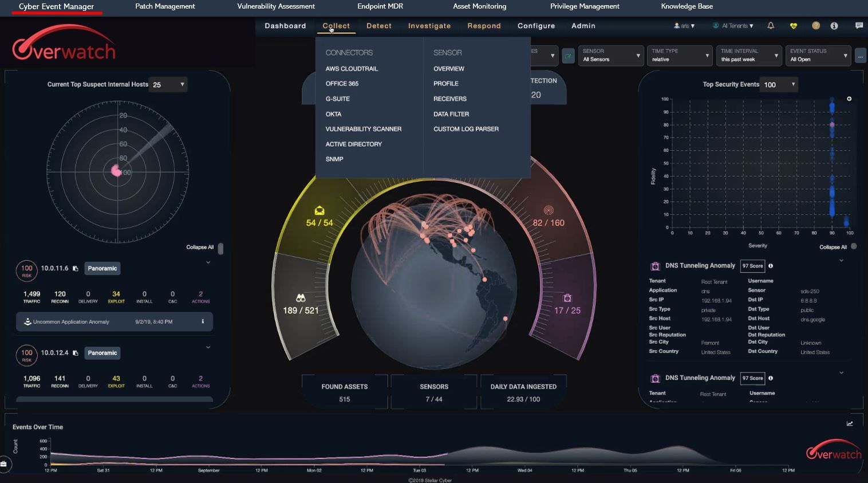Change the Top Security Events count dropdown

click(779, 85)
